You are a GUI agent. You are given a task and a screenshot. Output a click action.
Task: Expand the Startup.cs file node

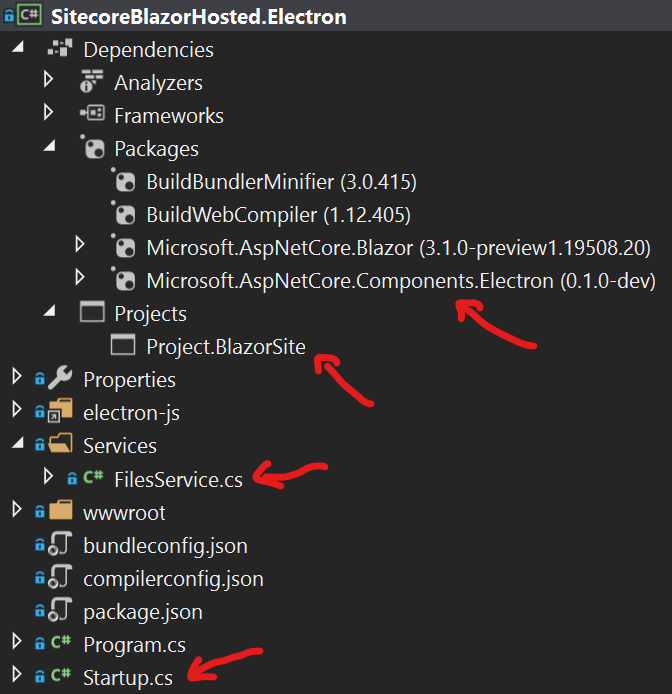[x=16, y=675]
